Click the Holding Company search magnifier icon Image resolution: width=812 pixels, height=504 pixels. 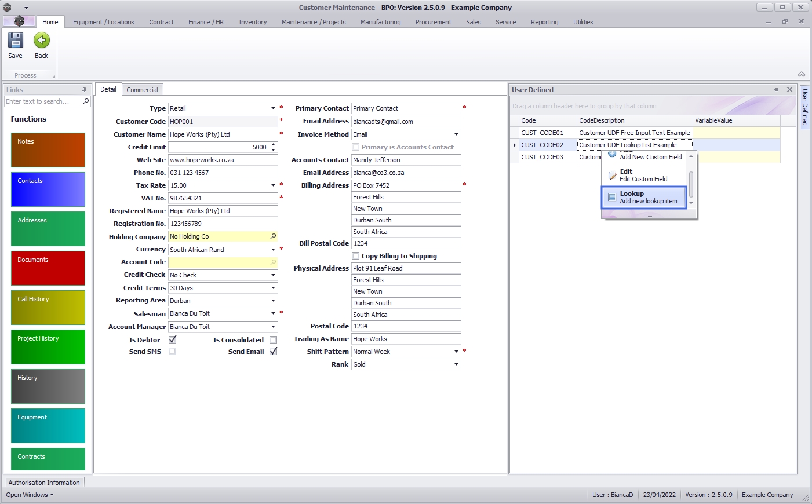(x=273, y=236)
